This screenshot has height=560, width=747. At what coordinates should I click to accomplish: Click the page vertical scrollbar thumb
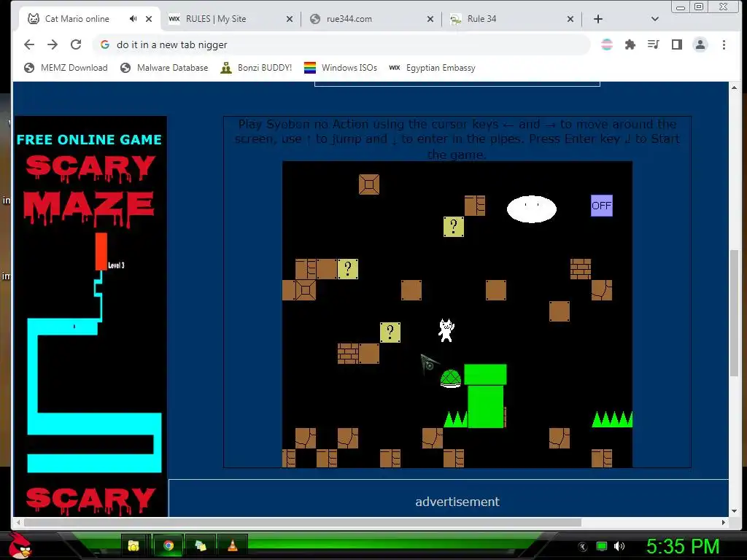734,312
